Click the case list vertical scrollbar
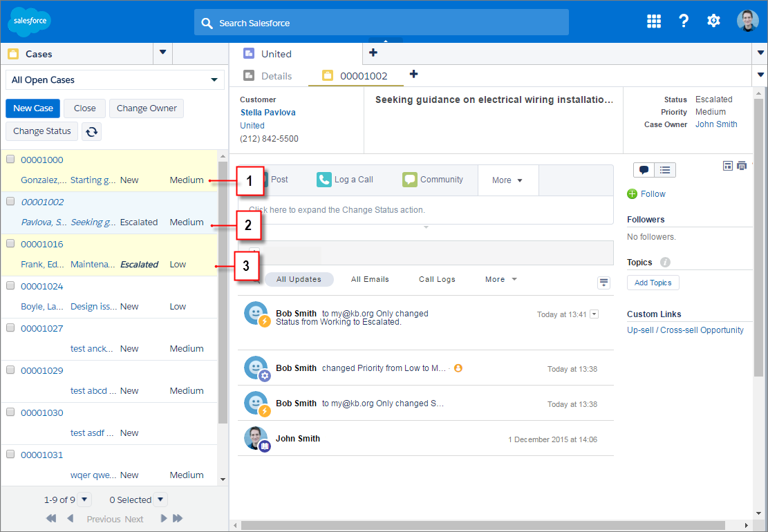 click(x=223, y=292)
